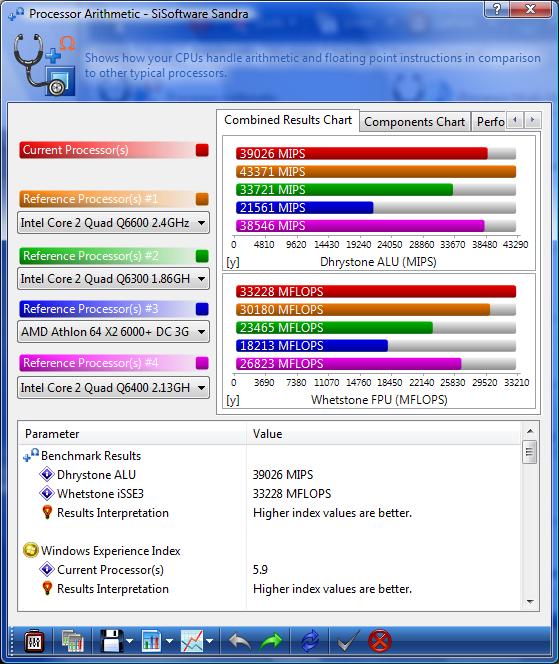
Task: Click the Parameter column header
Action: click(132, 434)
